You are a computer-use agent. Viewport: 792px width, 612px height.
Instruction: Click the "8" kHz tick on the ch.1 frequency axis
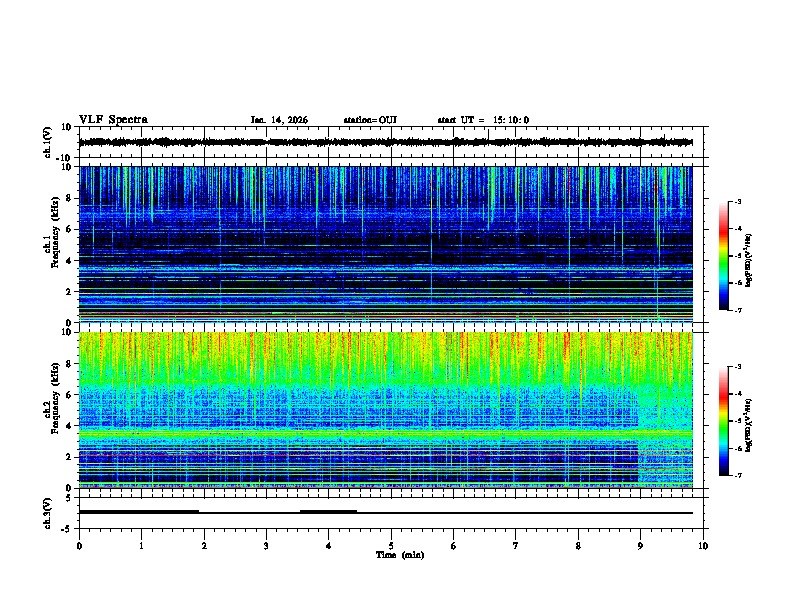point(70,198)
